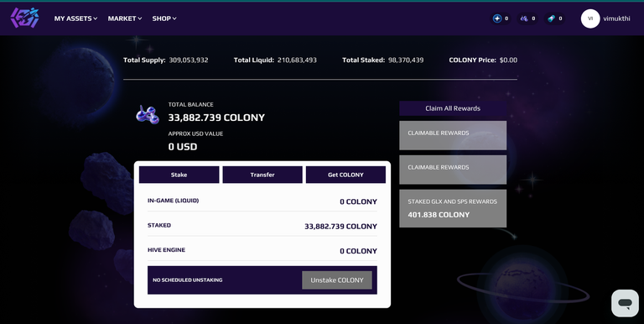Click the COLONY balance icon in header
The width and height of the screenshot is (644, 324).
coord(524,18)
